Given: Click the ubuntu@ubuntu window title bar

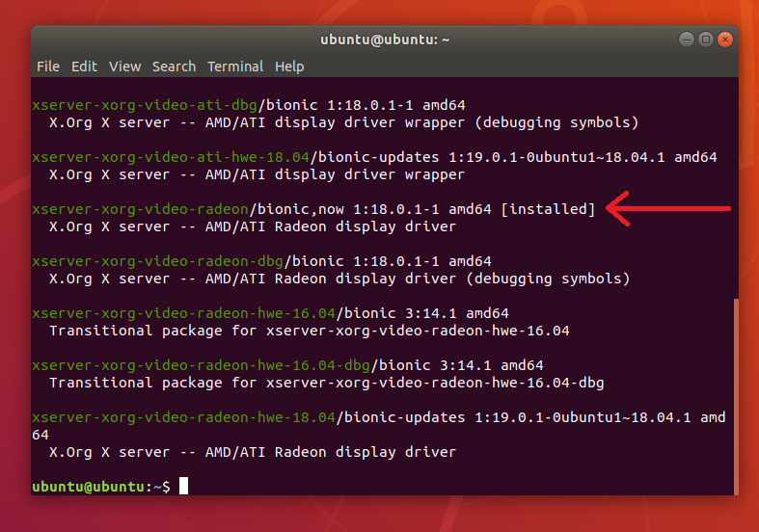Looking at the screenshot, I should pyautogui.click(x=385, y=40).
